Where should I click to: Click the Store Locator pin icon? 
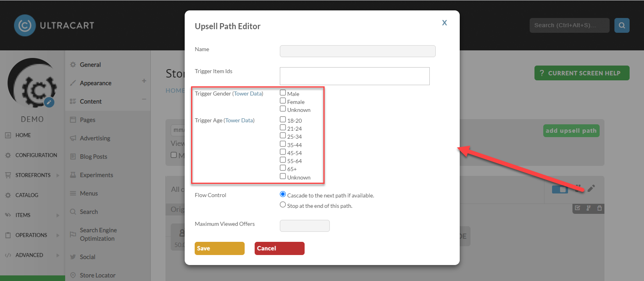click(x=73, y=275)
